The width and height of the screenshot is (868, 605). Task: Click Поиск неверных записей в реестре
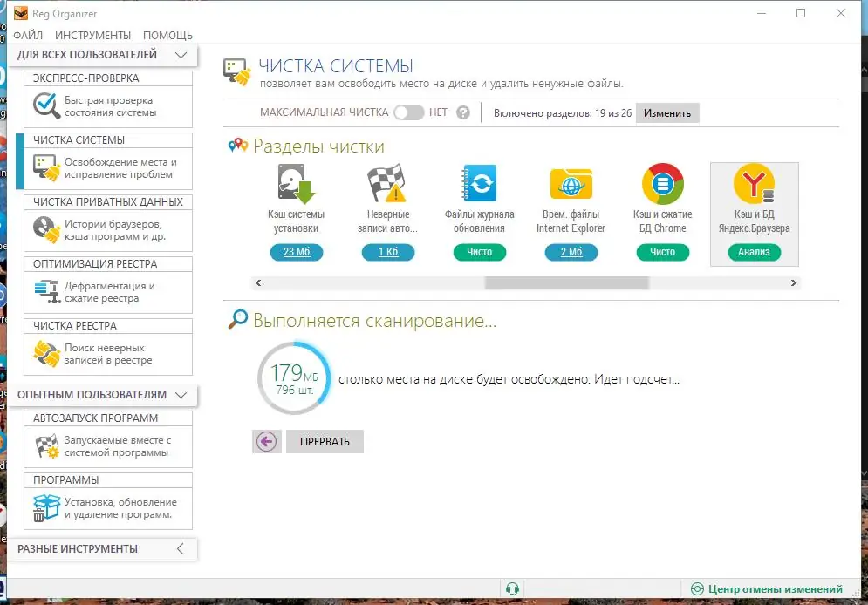click(108, 354)
